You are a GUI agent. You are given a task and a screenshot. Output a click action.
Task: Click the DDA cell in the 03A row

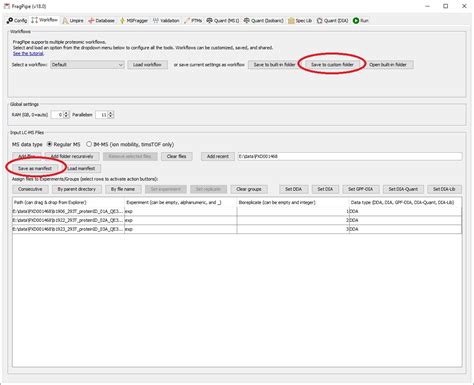tap(405, 229)
